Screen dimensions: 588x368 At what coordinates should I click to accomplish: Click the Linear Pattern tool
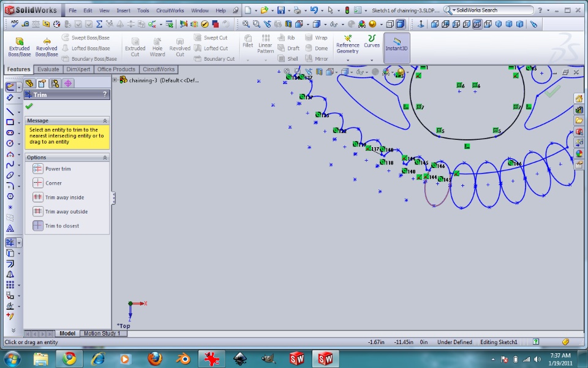pyautogui.click(x=265, y=44)
